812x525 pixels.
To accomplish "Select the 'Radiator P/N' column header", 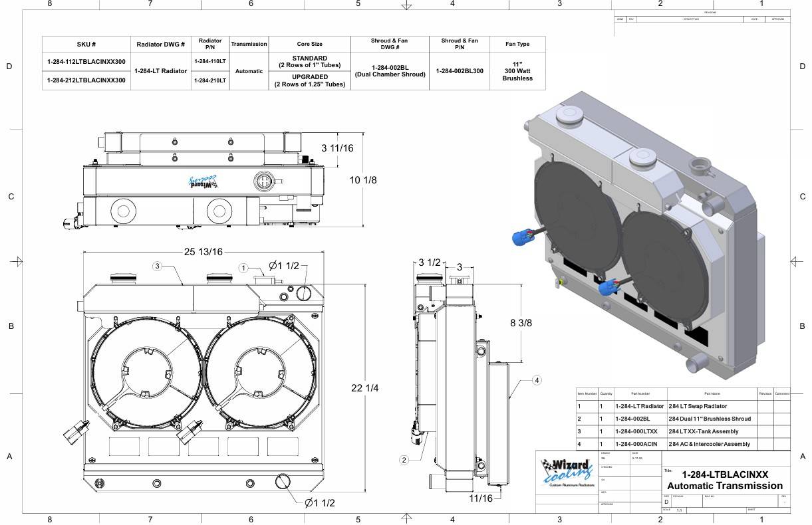I will [210, 45].
